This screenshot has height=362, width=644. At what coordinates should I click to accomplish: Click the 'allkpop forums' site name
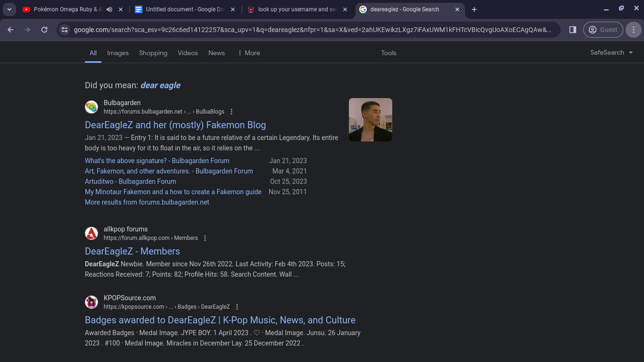[126, 229]
